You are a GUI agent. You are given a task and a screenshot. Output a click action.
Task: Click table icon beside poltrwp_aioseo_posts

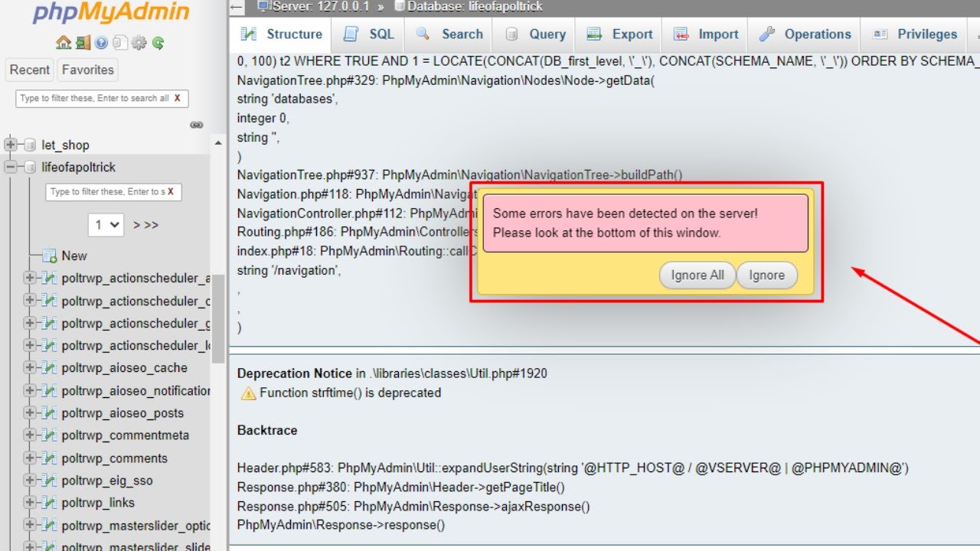tap(50, 413)
